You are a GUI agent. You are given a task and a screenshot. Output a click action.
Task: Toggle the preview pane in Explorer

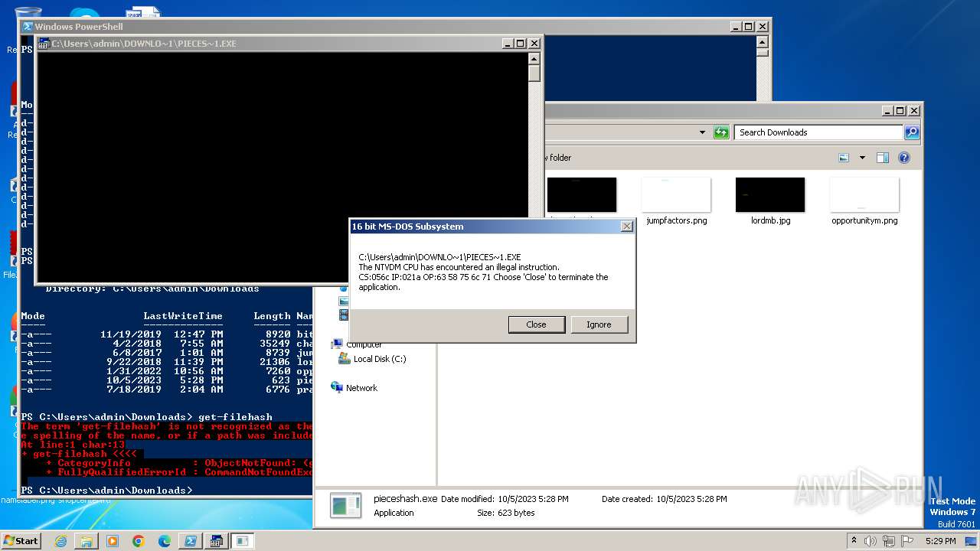point(883,158)
